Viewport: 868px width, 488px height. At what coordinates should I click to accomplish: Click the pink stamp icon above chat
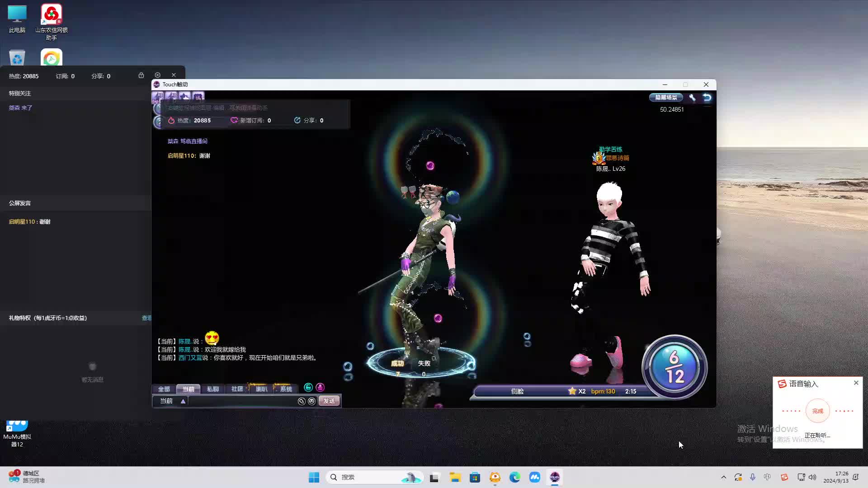(320, 387)
